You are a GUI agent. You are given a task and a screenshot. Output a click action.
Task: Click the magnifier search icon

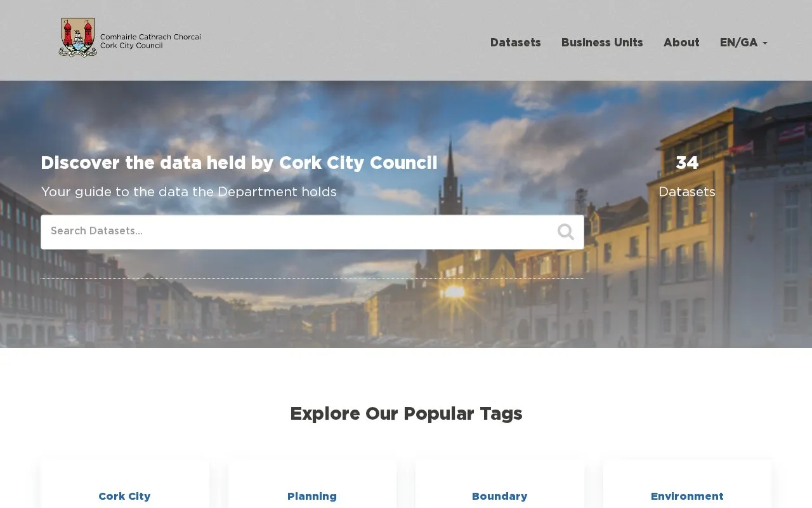click(x=566, y=232)
